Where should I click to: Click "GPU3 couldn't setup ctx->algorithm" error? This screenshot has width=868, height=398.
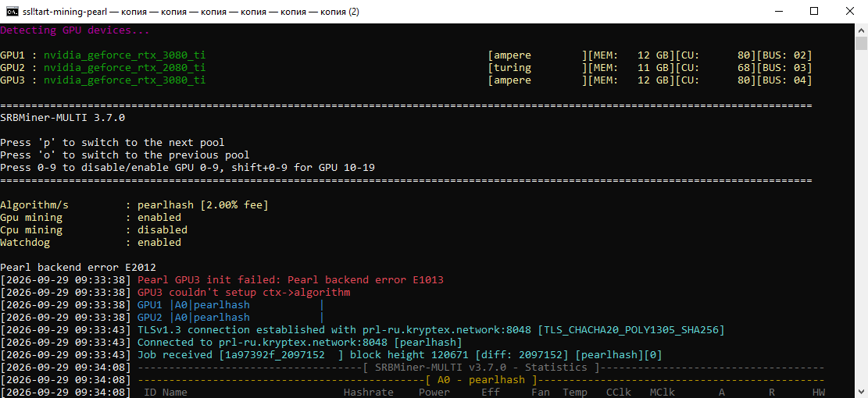[244, 293]
